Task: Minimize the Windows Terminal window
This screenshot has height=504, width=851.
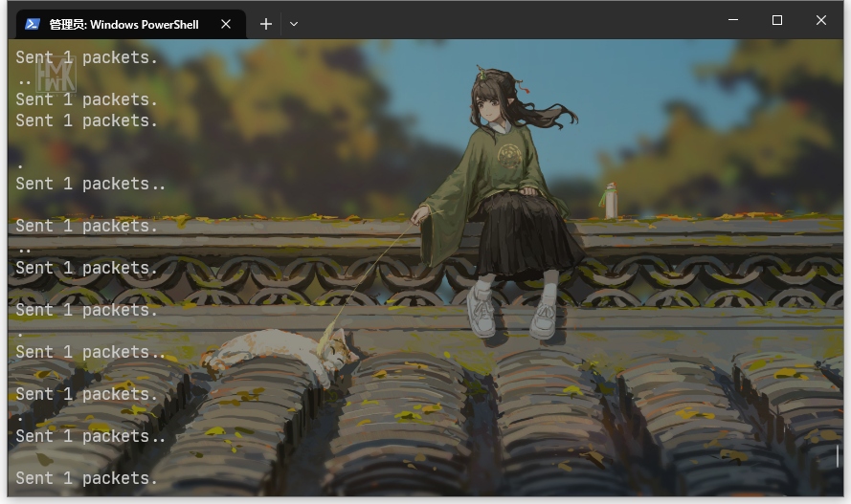Action: 733,20
